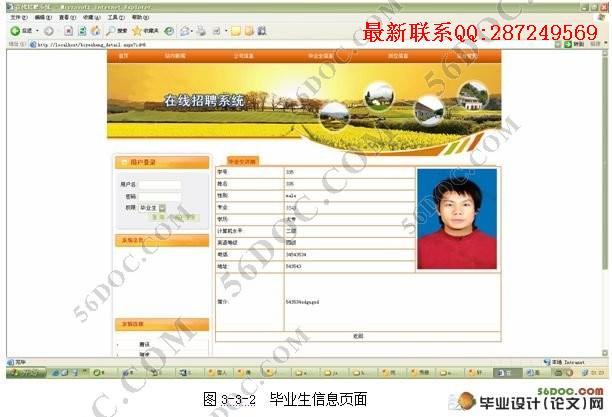The width and height of the screenshot is (612, 417).
Task: Click the 用户登录 login panel header
Action: click(162, 162)
